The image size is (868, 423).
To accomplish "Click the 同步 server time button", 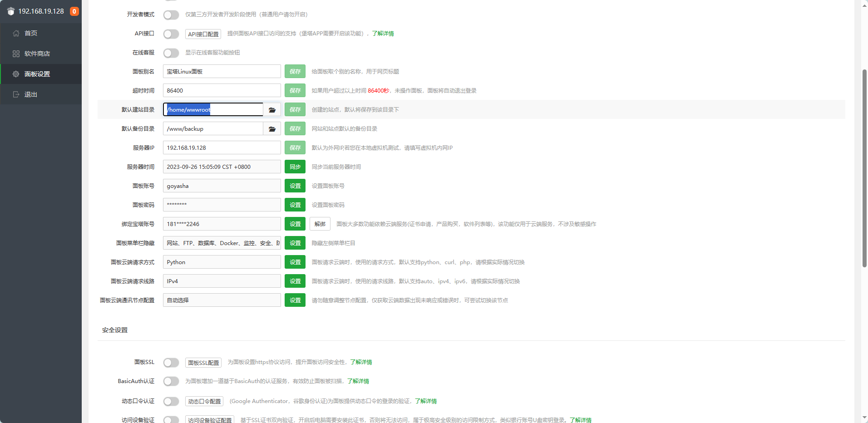I will pos(295,167).
